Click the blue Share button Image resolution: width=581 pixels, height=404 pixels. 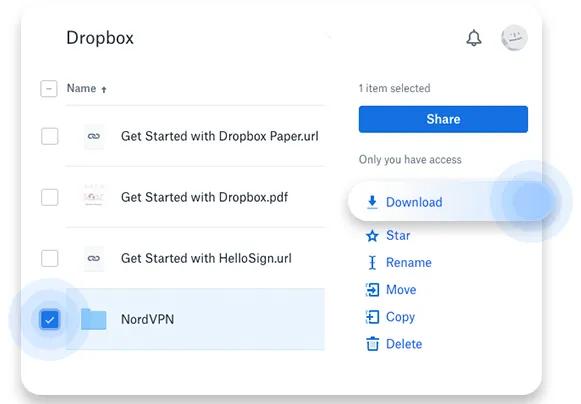443,119
